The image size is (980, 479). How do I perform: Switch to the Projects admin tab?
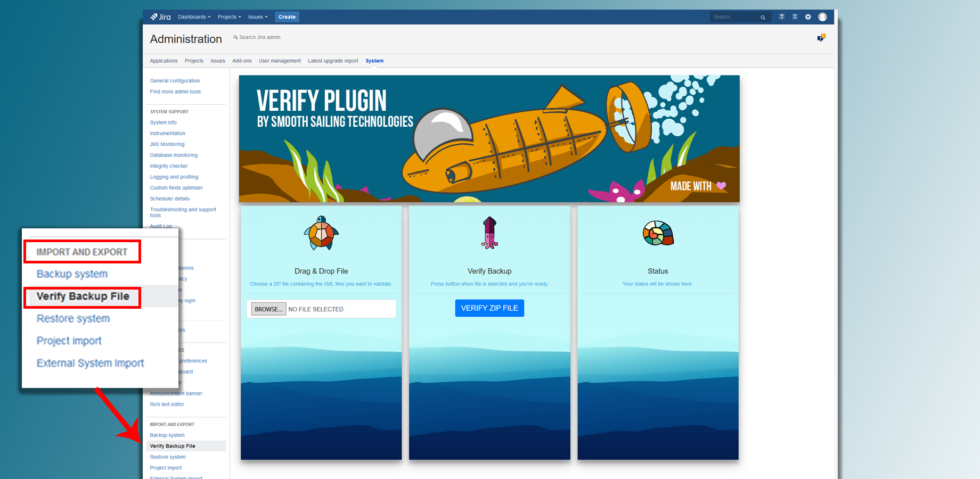(x=194, y=61)
